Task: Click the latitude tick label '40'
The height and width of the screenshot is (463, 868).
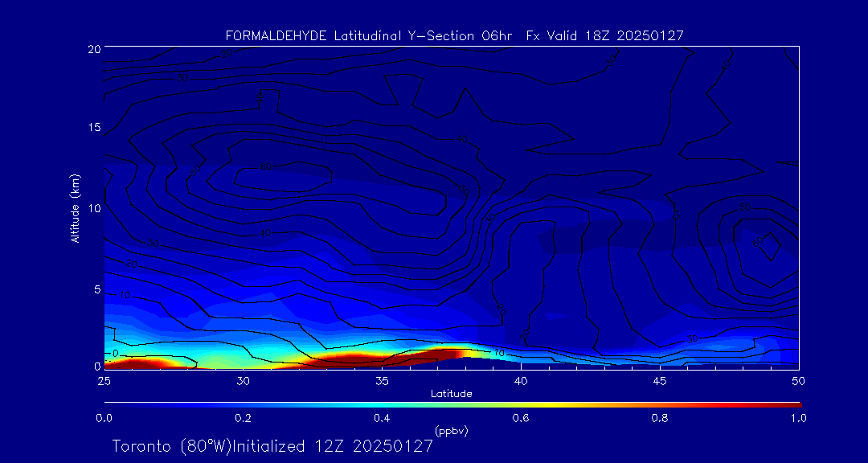Action: [521, 381]
